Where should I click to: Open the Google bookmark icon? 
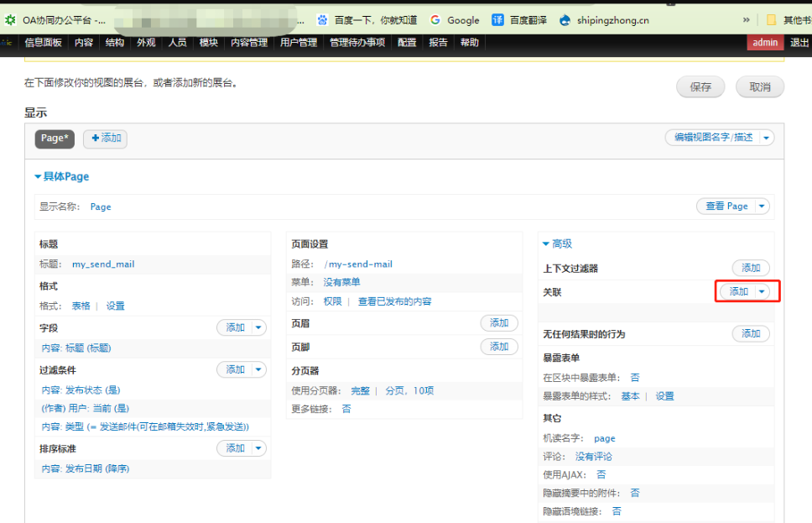tap(435, 20)
